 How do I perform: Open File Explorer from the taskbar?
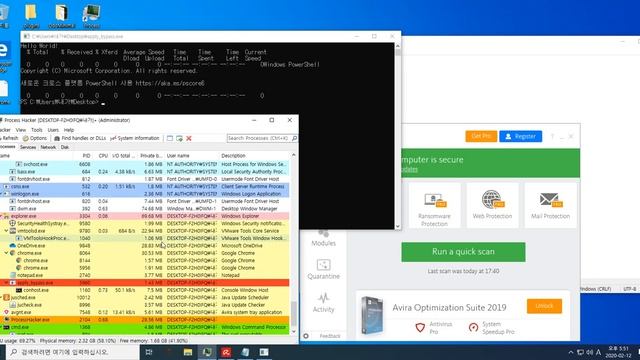tap(188, 352)
